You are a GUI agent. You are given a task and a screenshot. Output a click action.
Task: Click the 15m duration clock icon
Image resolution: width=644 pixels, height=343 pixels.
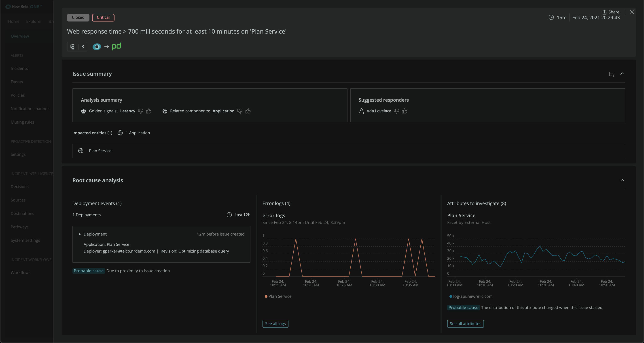[x=551, y=17]
